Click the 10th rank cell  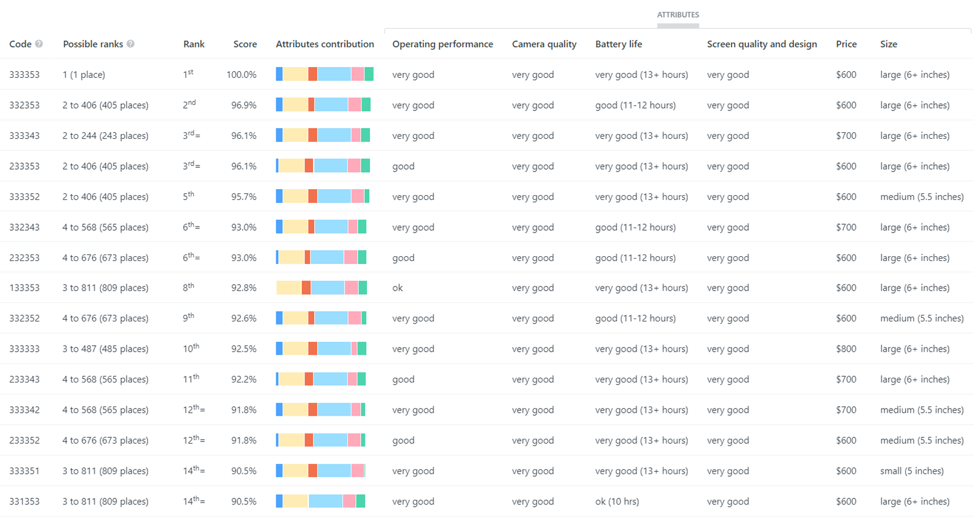tap(191, 348)
